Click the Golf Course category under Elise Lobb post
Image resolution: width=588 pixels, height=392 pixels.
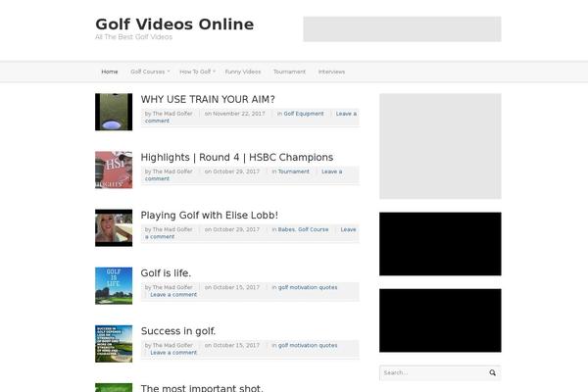[314, 229]
